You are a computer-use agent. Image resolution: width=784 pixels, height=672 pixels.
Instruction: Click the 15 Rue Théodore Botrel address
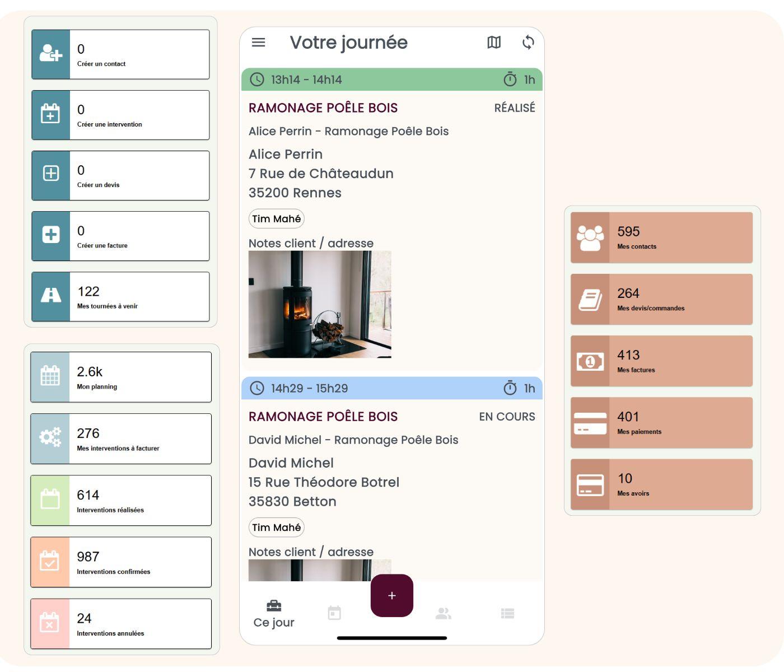point(324,482)
